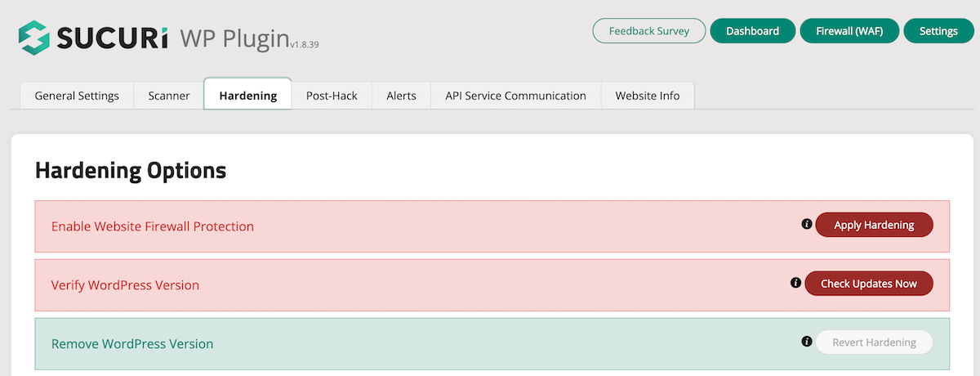Click the 'Hardening Options' heading
Screen dimensions: 980x376
tap(131, 171)
